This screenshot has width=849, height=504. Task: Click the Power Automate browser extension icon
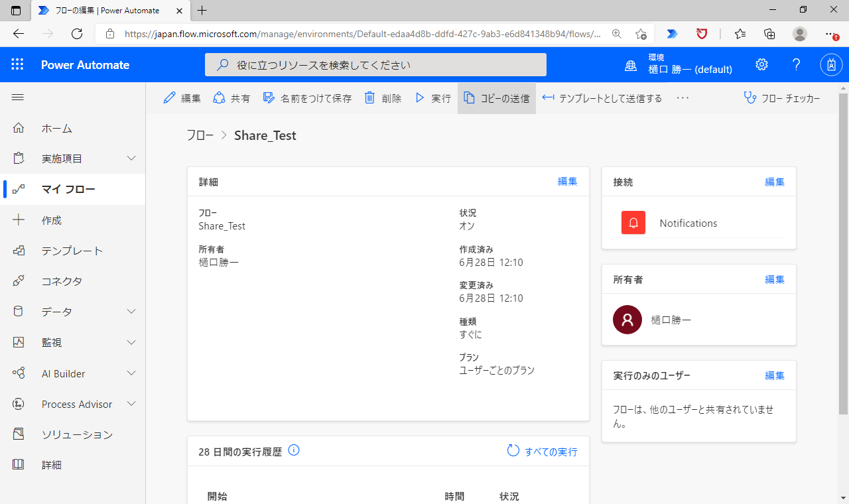coord(672,34)
